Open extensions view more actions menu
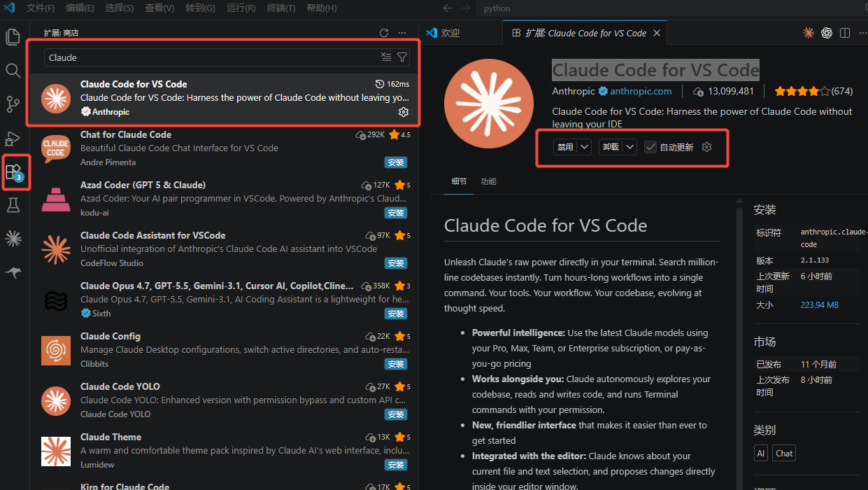The height and width of the screenshot is (490, 868). tap(401, 33)
